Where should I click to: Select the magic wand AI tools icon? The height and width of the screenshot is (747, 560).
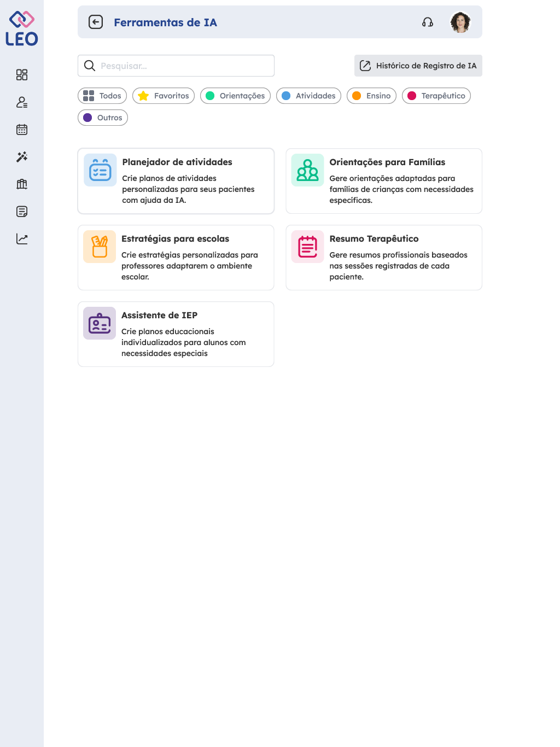click(22, 157)
